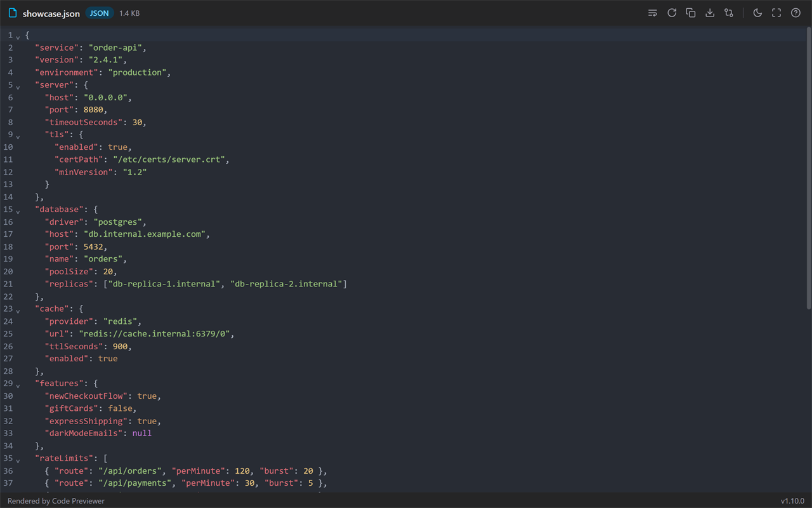Click the reload file icon
Image resolution: width=812 pixels, height=508 pixels.
tap(672, 13)
